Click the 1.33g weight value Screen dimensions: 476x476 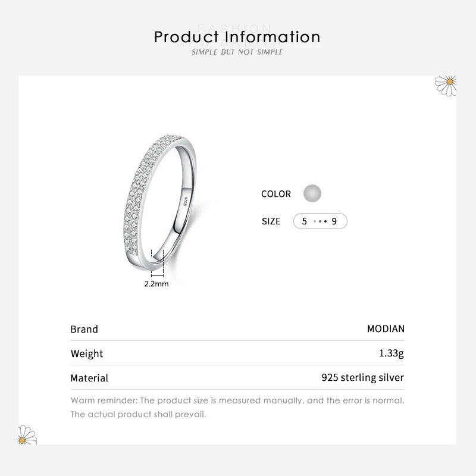[x=392, y=353]
